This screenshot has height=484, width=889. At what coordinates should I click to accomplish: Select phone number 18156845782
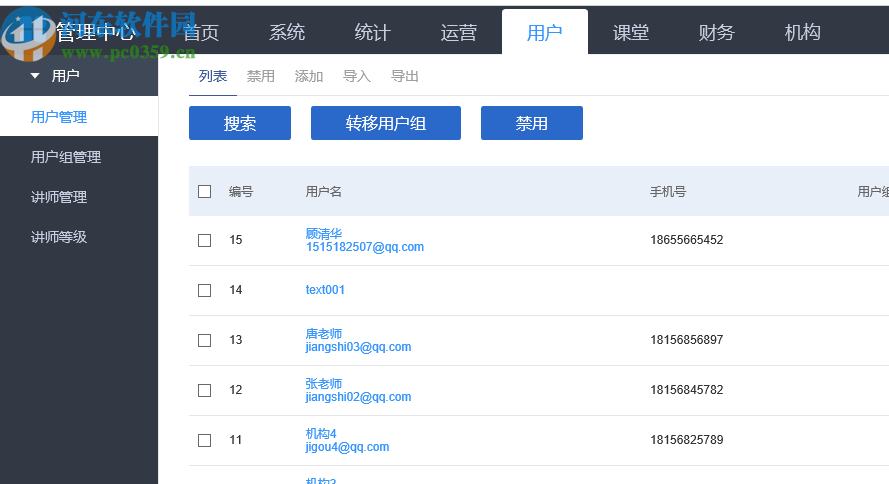(x=687, y=390)
